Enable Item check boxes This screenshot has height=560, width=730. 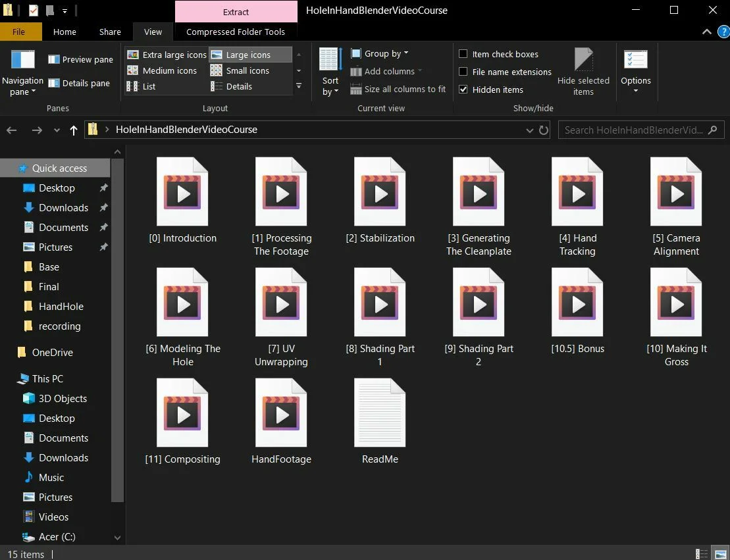point(463,54)
